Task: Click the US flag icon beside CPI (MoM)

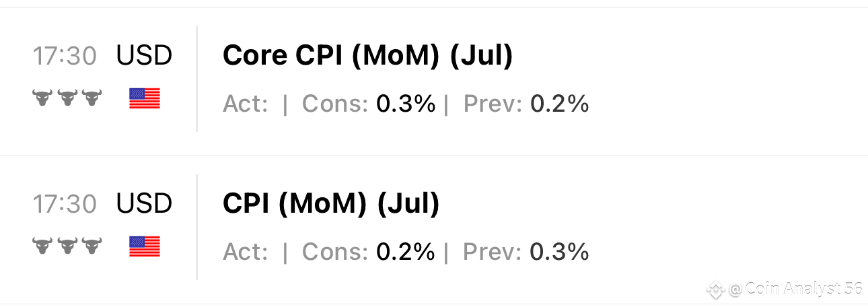Action: (145, 246)
